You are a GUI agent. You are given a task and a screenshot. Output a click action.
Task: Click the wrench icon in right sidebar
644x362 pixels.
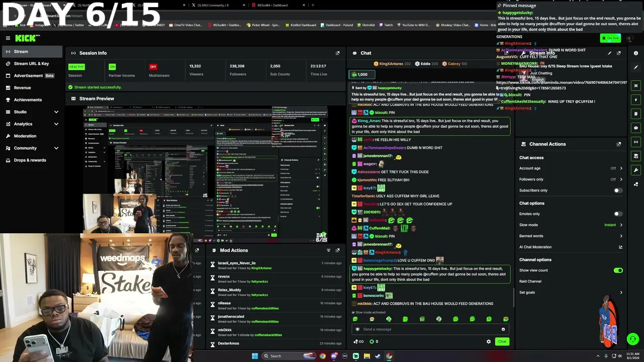point(636,170)
